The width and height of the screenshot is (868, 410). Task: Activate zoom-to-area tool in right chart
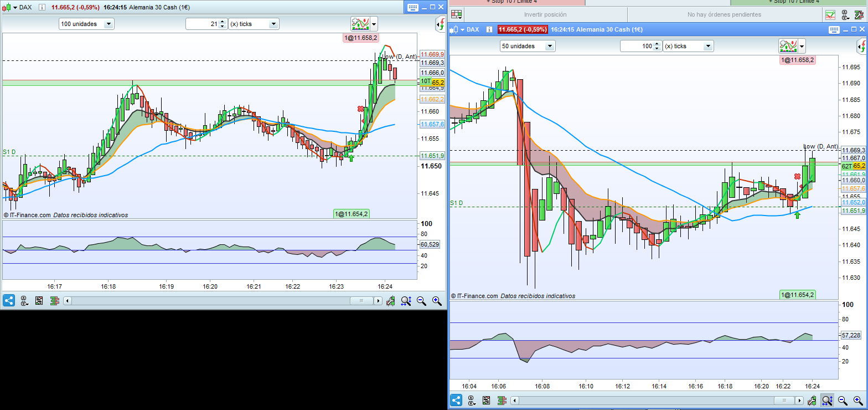(x=827, y=400)
